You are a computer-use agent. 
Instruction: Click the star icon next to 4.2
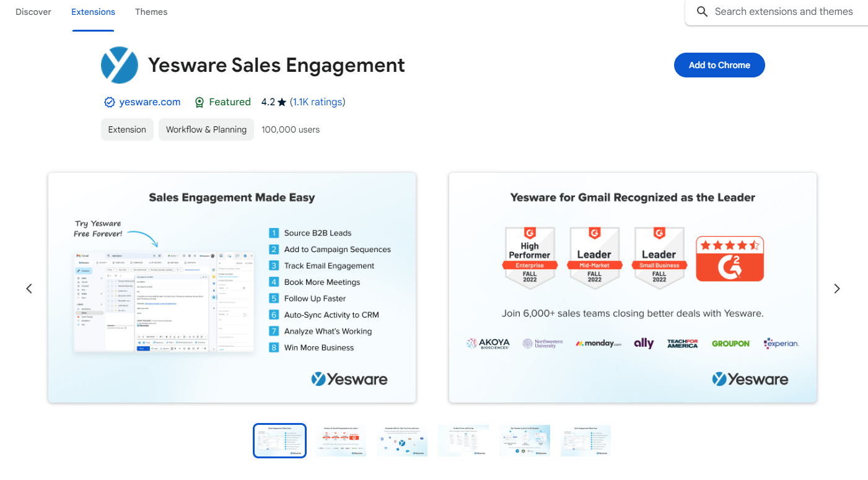[282, 102]
